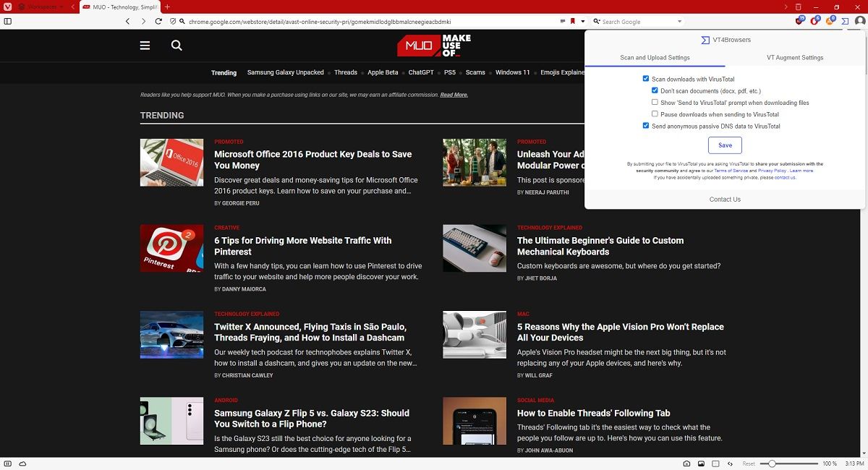868x470 pixels.
Task: Open the 'Read More' disclosure link
Action: point(454,94)
